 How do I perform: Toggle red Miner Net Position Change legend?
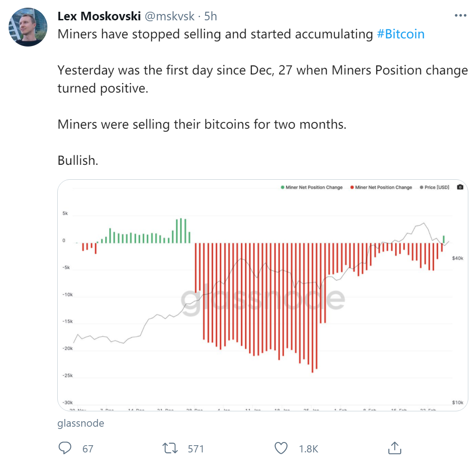tap(381, 187)
